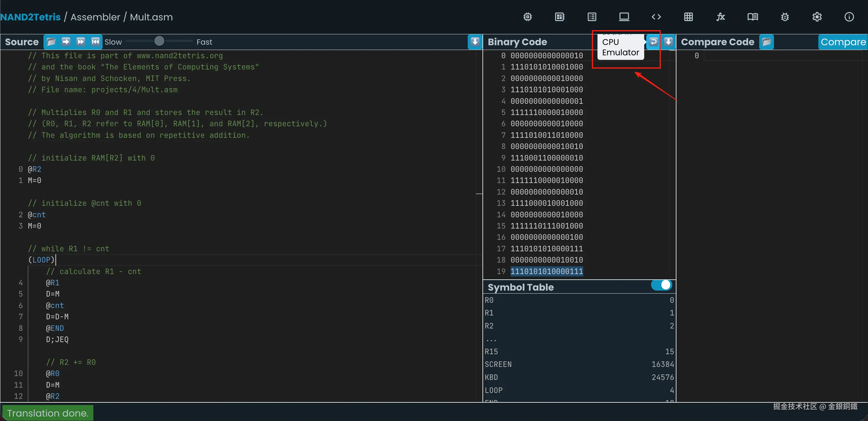Toggle the Symbol Table switch
Viewport: 868px width, 421px height.
pyautogui.click(x=661, y=285)
